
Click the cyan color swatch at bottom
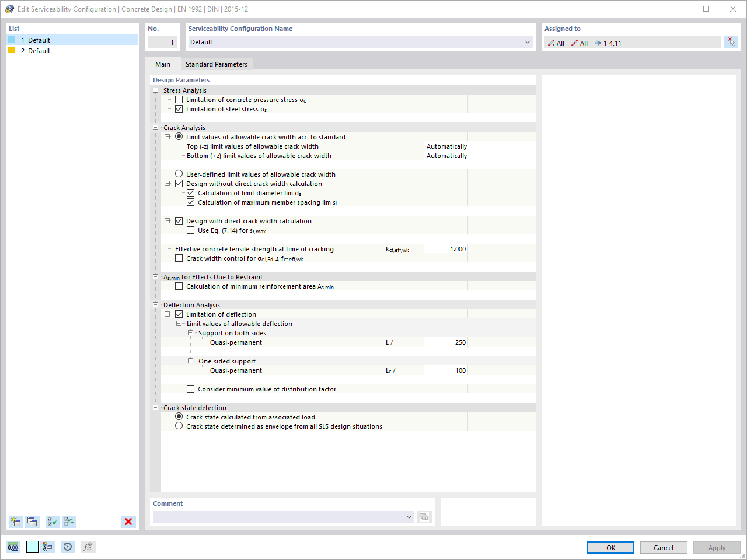click(32, 547)
